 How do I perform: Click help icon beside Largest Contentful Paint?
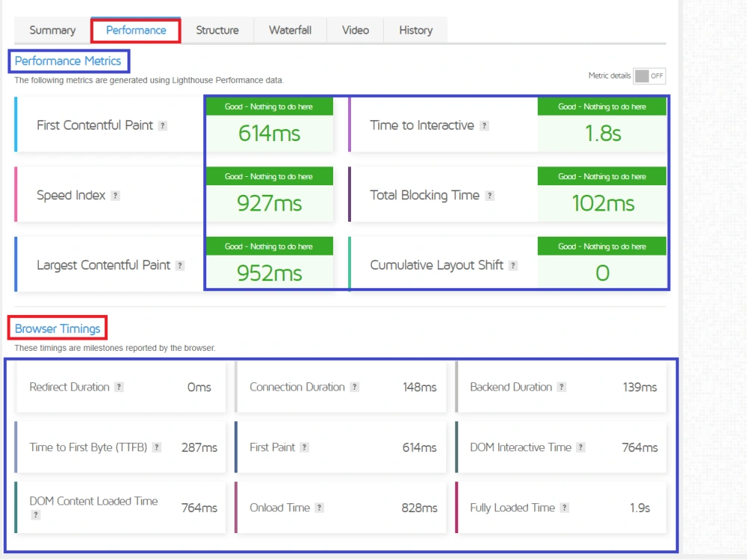tap(180, 266)
